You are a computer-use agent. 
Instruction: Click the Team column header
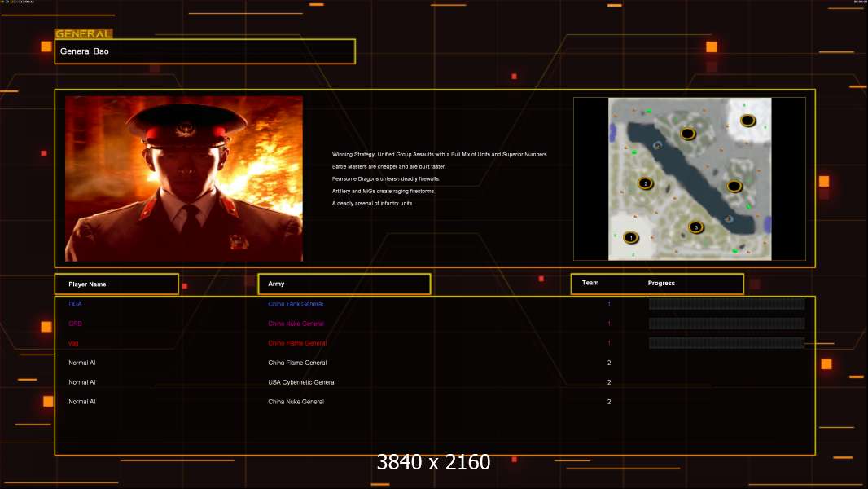pyautogui.click(x=590, y=283)
